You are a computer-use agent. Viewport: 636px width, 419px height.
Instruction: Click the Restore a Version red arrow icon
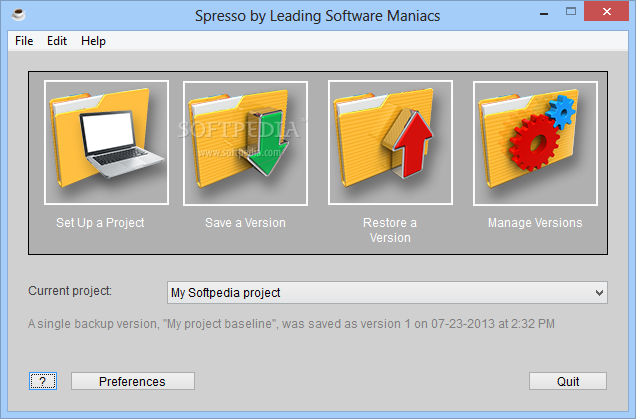390,142
